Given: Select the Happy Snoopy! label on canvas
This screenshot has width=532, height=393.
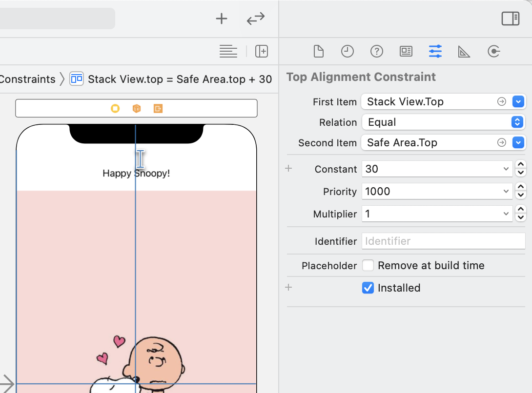Looking at the screenshot, I should pos(136,173).
